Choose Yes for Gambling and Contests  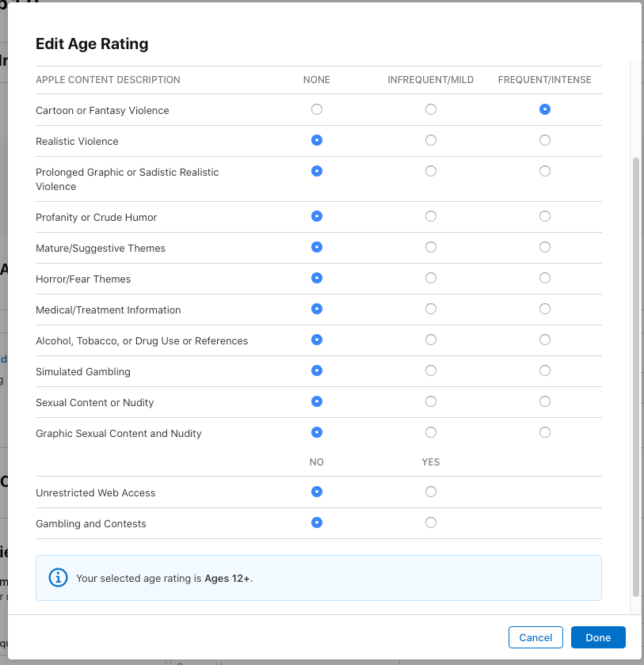point(431,522)
